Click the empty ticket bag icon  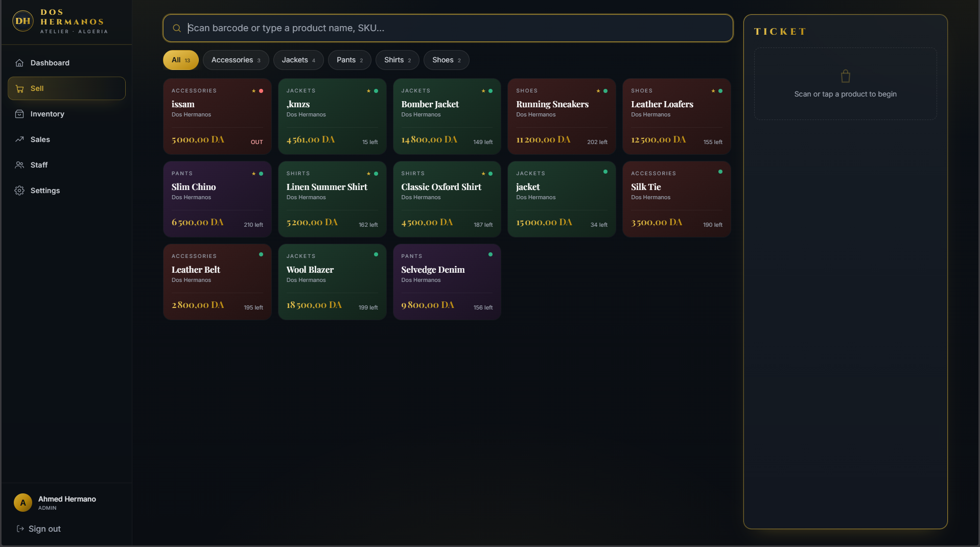(x=845, y=76)
